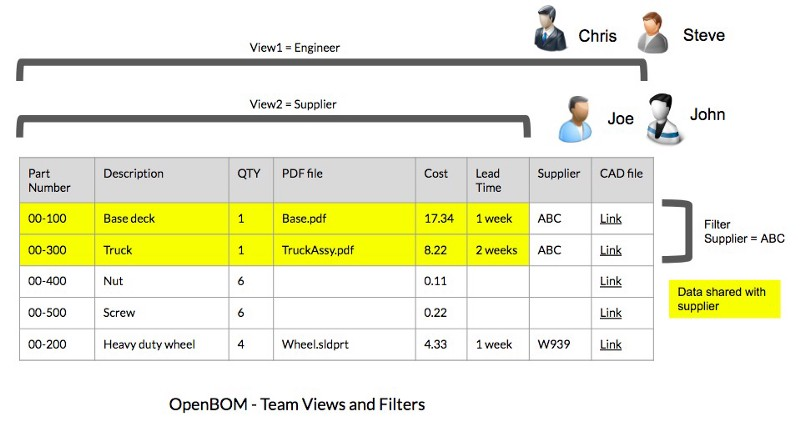The image size is (800, 431).
Task: Open CAD file Link for Base deck
Action: coord(610,218)
